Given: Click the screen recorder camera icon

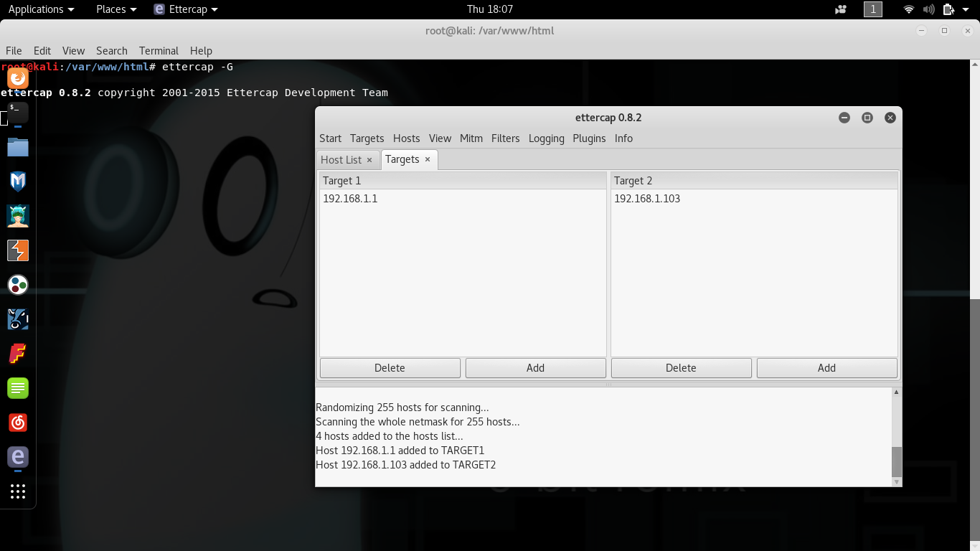Looking at the screenshot, I should (841, 9).
